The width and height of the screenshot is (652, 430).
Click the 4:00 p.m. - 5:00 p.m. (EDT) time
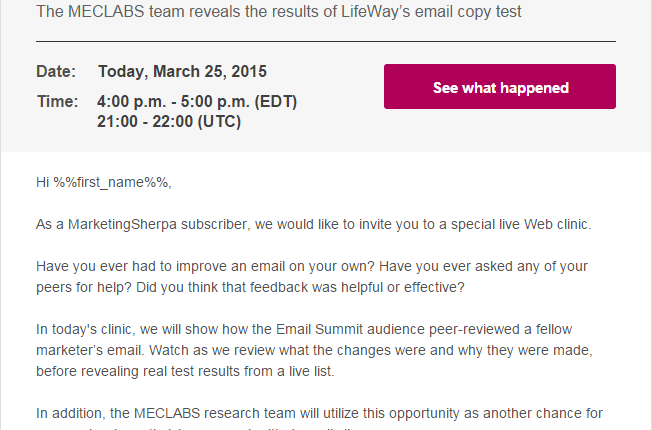pyautogui.click(x=197, y=102)
